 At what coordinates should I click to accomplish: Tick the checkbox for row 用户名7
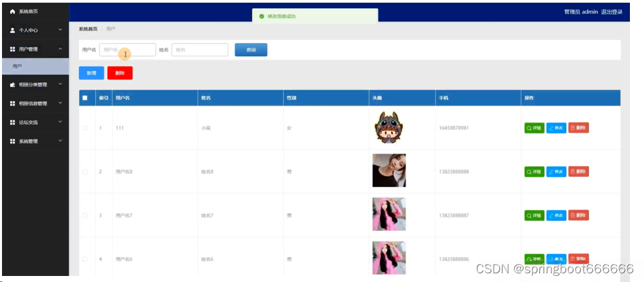point(85,216)
